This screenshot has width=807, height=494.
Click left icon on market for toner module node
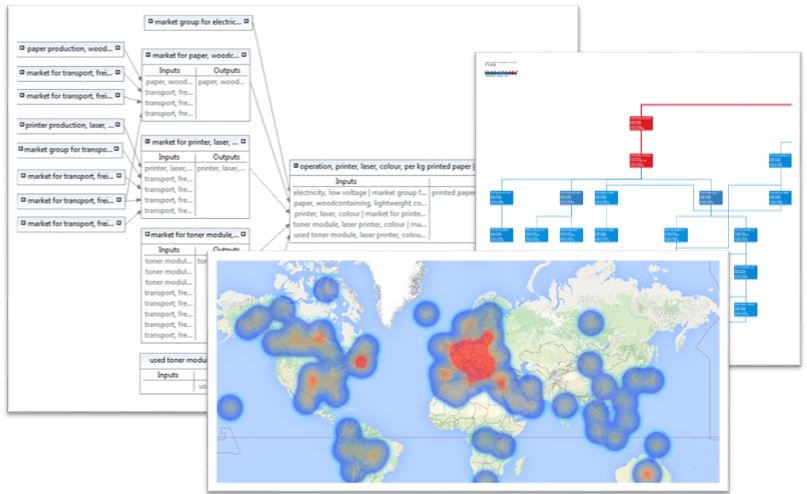(x=148, y=234)
